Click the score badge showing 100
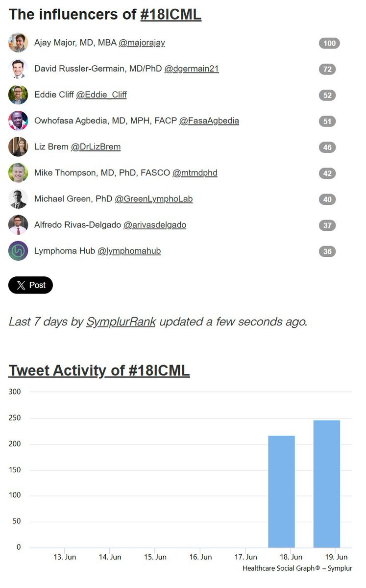The image size is (366, 588). coord(329,43)
